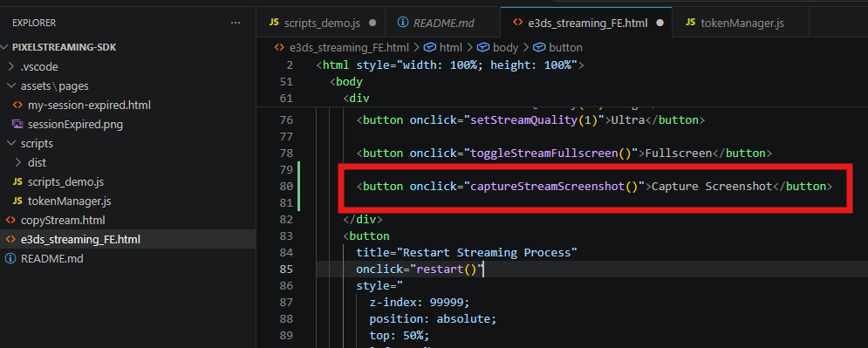Click the "Capture Screenshot" button label text

712,187
